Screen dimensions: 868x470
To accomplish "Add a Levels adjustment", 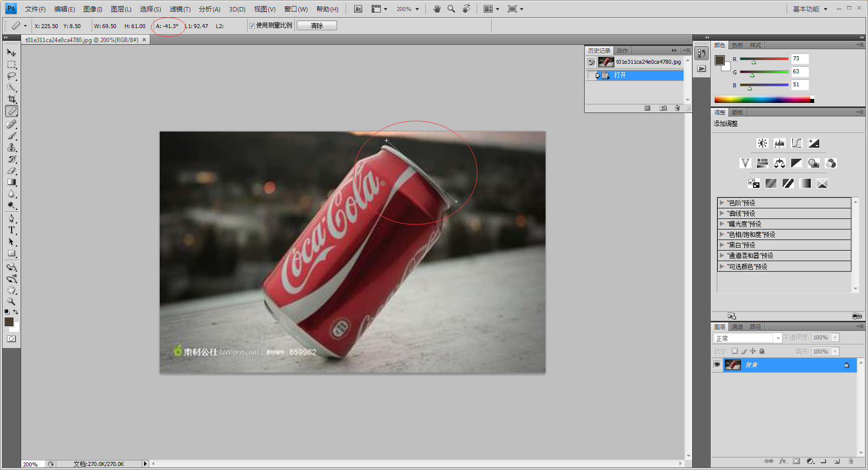I will tap(780, 143).
